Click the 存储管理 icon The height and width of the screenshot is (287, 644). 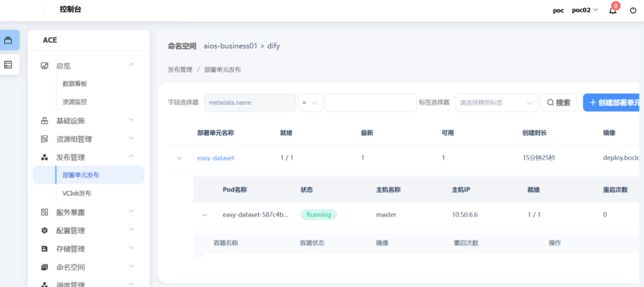tap(44, 249)
